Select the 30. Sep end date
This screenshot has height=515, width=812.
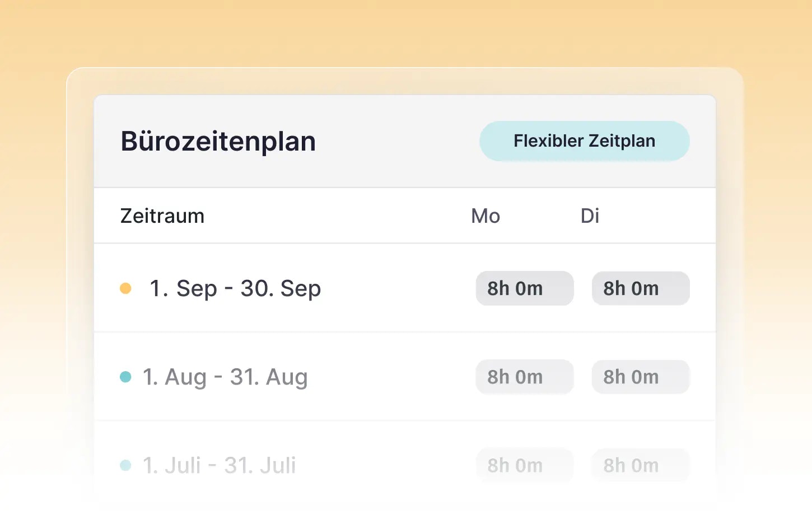click(281, 289)
